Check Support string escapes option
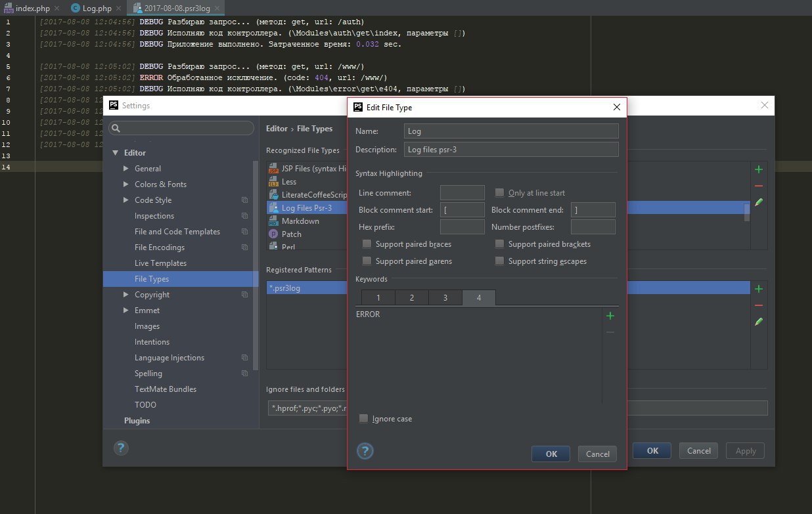The height and width of the screenshot is (514, 812). point(500,261)
